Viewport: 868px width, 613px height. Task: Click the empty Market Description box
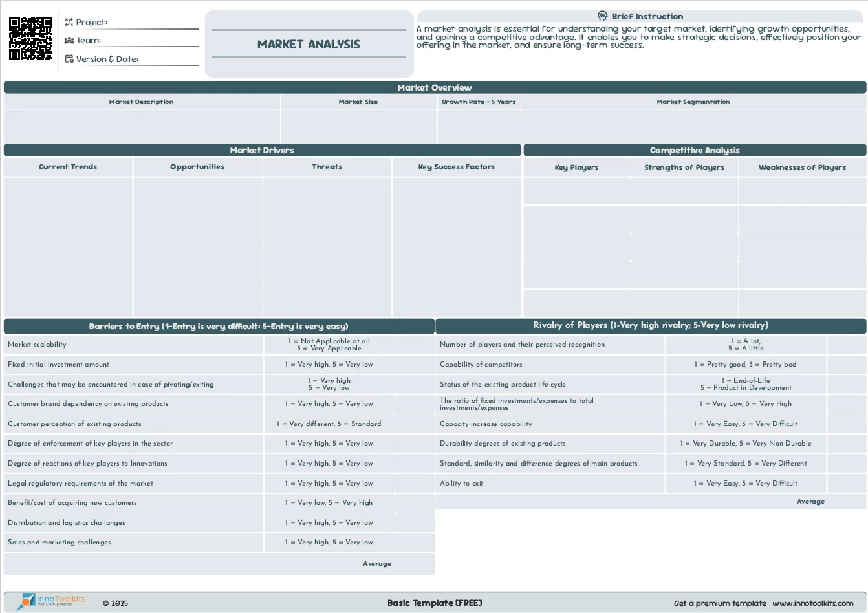point(142,125)
